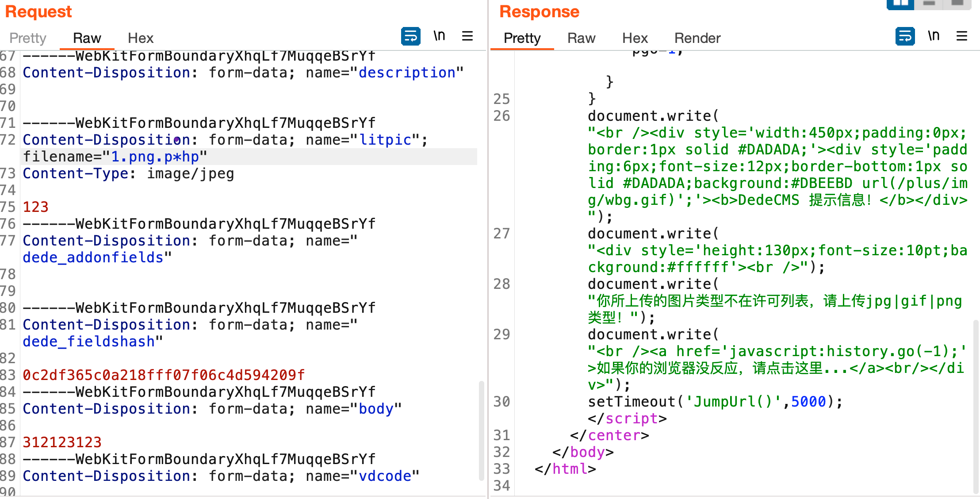Open the Response panel options menu
The height and width of the screenshot is (499, 980).
962,36
